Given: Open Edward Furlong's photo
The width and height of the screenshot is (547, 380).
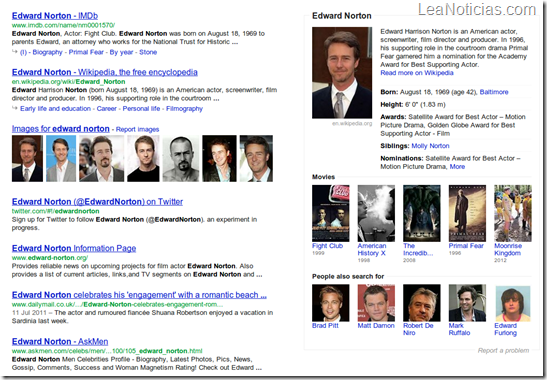Looking at the screenshot, I should click(x=513, y=304).
